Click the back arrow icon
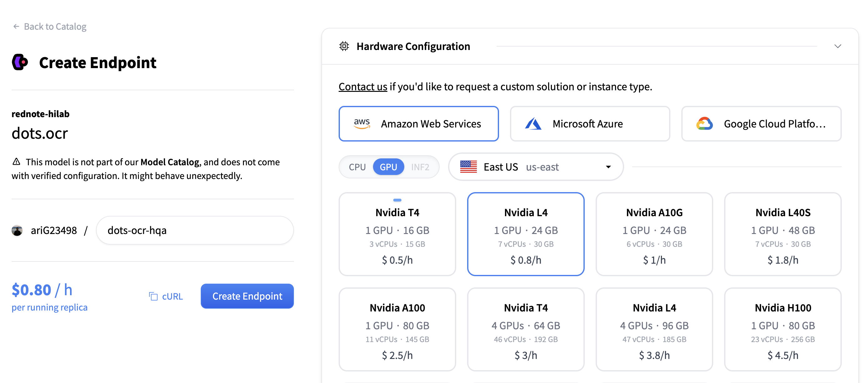 tap(16, 26)
